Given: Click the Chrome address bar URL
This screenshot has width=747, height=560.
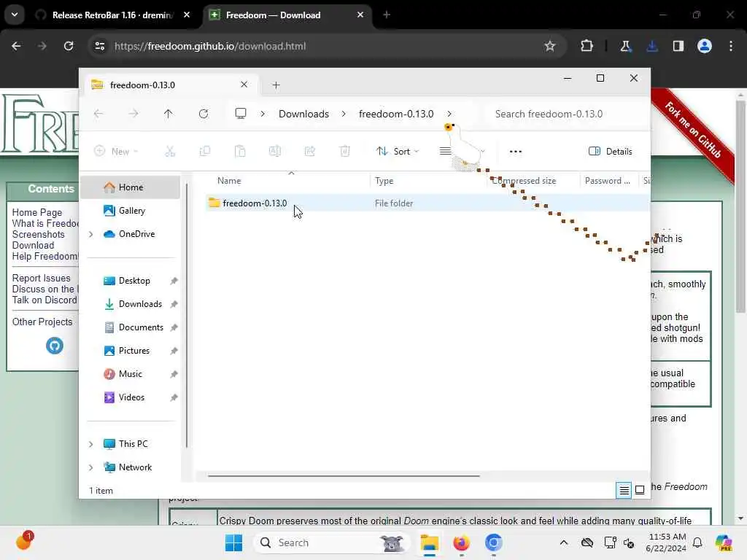Looking at the screenshot, I should click(x=210, y=46).
